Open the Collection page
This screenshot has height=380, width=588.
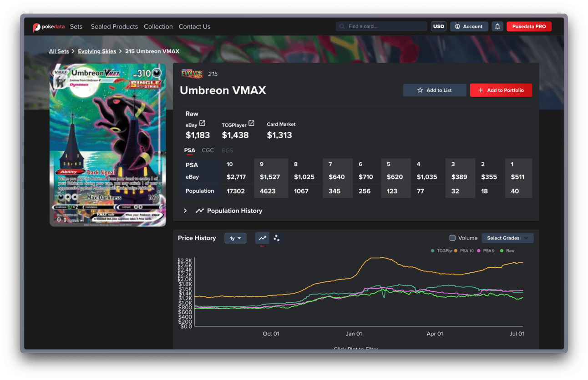pos(158,27)
